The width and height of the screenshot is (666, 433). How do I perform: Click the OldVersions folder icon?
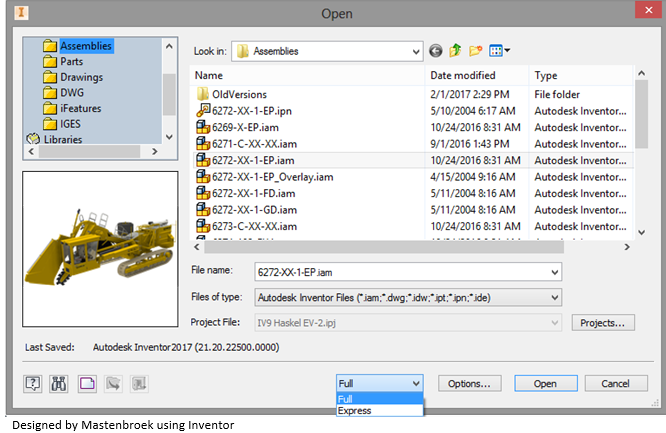[x=203, y=94]
